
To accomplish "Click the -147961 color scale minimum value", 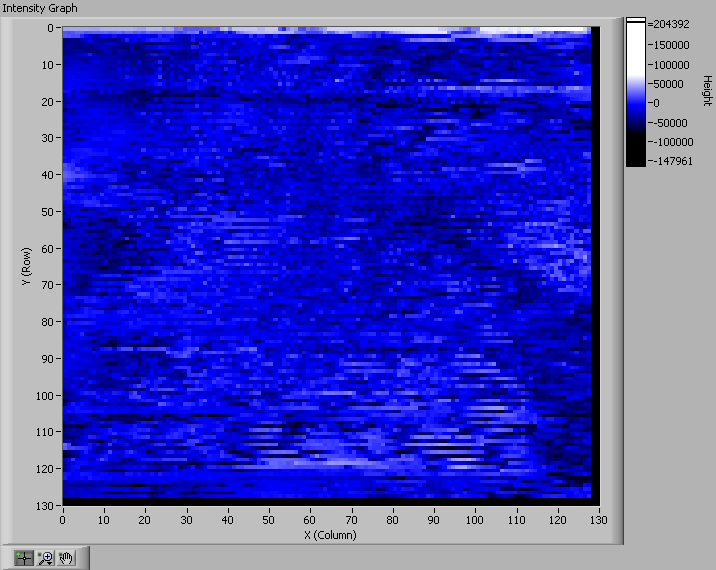I will [x=673, y=161].
